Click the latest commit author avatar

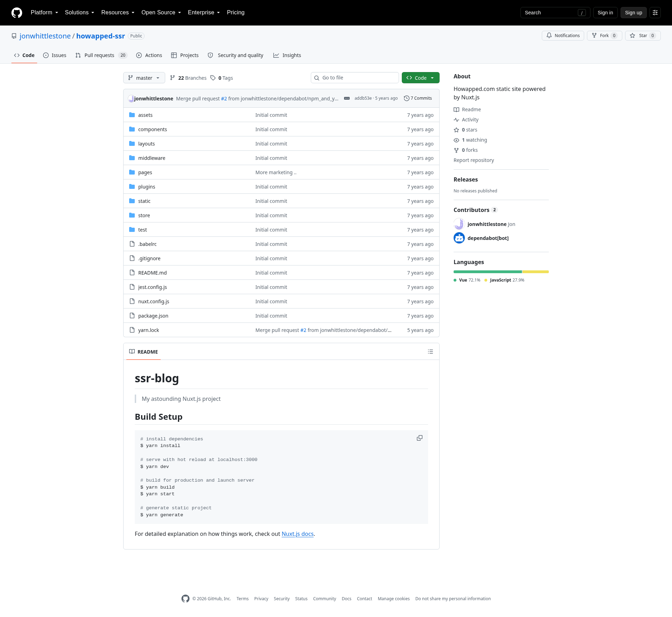click(131, 98)
